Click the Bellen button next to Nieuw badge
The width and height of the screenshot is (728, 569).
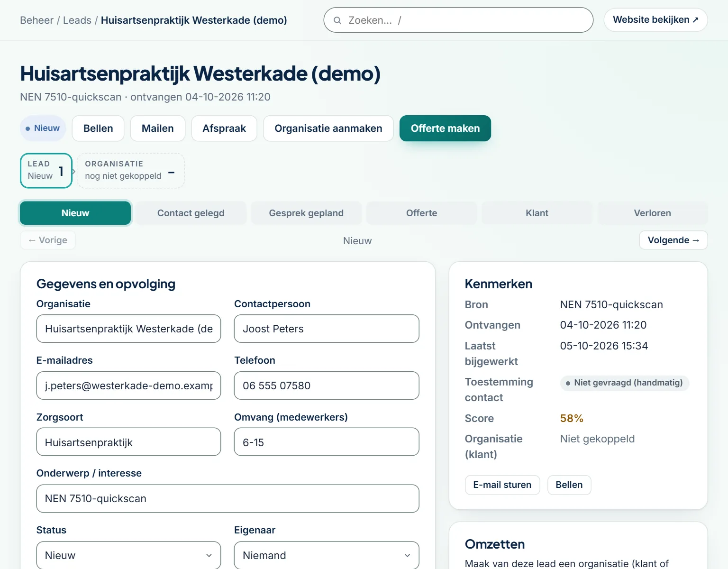tap(98, 128)
